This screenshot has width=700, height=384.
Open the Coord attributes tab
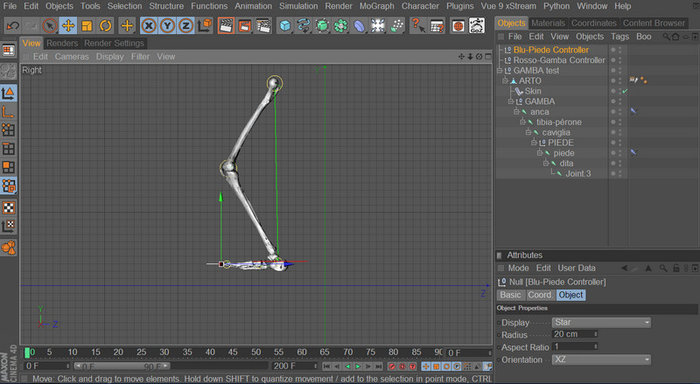[x=539, y=295]
